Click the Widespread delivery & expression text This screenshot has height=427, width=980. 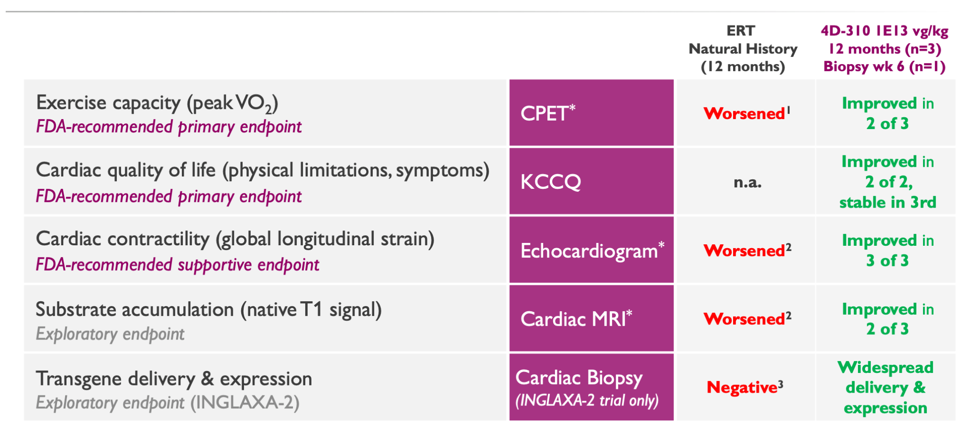(885, 387)
